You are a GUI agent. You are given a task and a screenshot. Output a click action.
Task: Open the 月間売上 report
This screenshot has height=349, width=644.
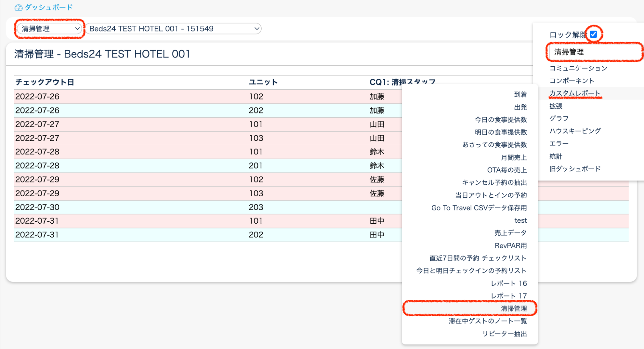pos(514,157)
